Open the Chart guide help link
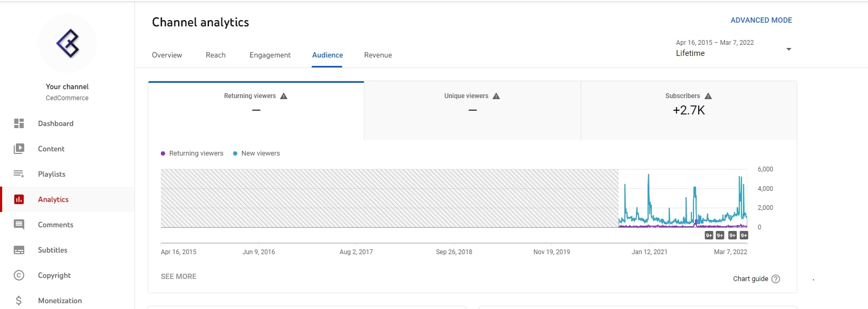Image resolution: width=868 pixels, height=309 pixels. [756, 279]
